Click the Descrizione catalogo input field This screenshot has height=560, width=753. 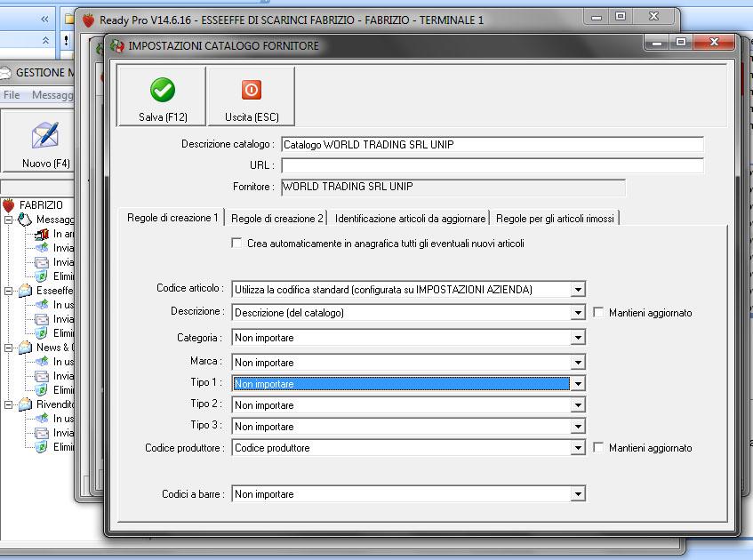tap(493, 145)
